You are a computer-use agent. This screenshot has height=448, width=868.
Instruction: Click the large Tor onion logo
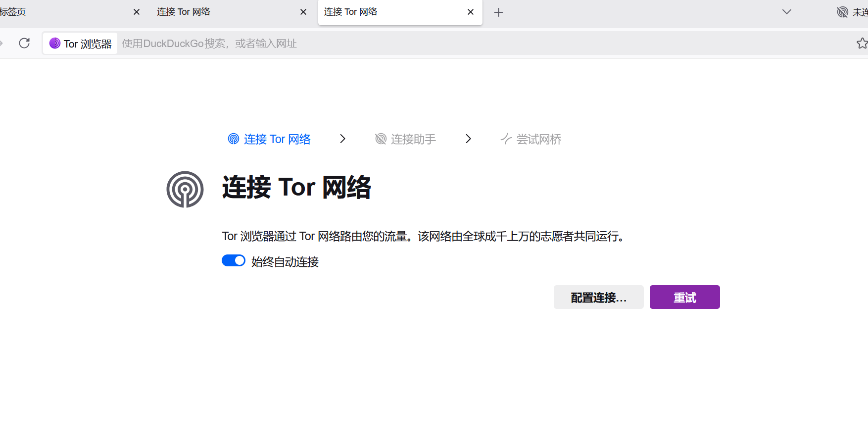click(x=185, y=190)
